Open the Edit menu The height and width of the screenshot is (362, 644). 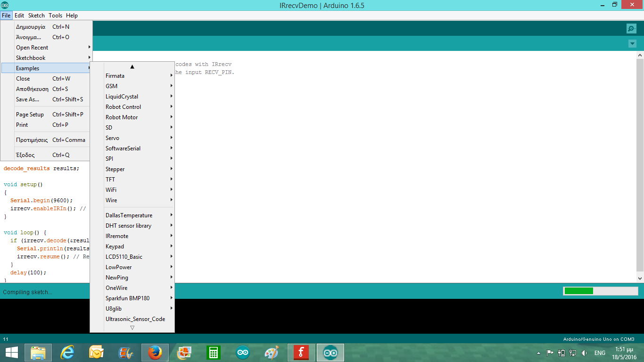coord(19,16)
